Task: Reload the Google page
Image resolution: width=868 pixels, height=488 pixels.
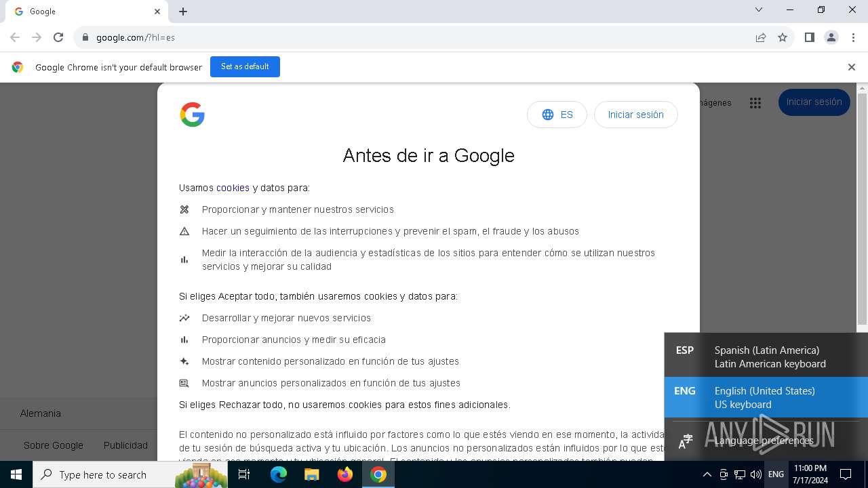Action: tap(58, 37)
